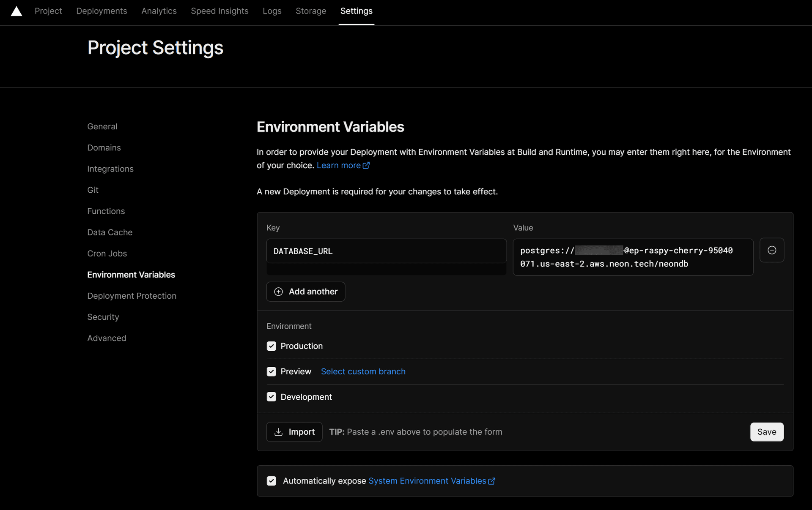
Task: Open Deployment Protection settings
Action: click(132, 296)
